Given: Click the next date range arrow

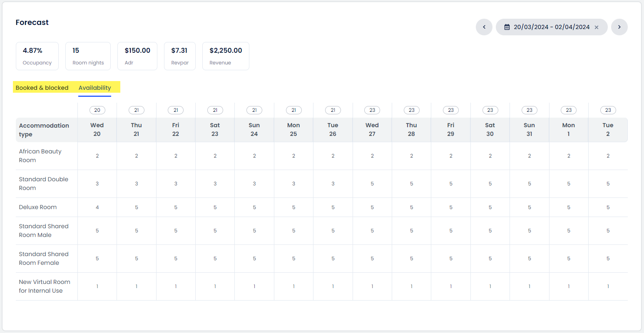Looking at the screenshot, I should pos(619,27).
